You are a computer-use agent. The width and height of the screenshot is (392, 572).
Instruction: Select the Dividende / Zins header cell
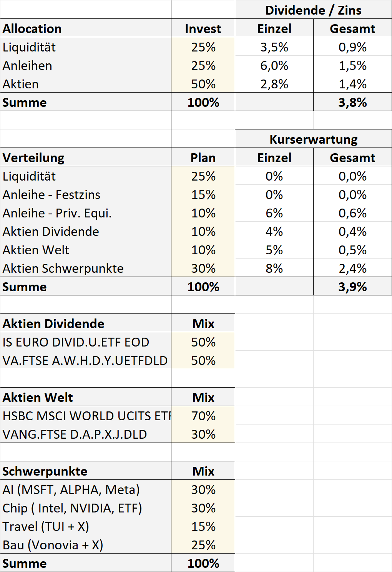313,10
